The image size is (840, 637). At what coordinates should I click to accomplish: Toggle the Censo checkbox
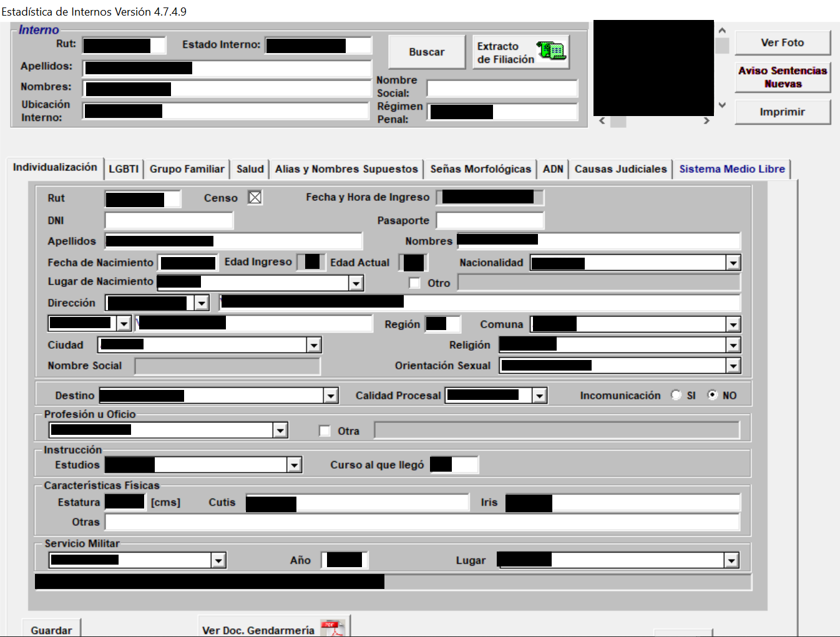pos(255,198)
